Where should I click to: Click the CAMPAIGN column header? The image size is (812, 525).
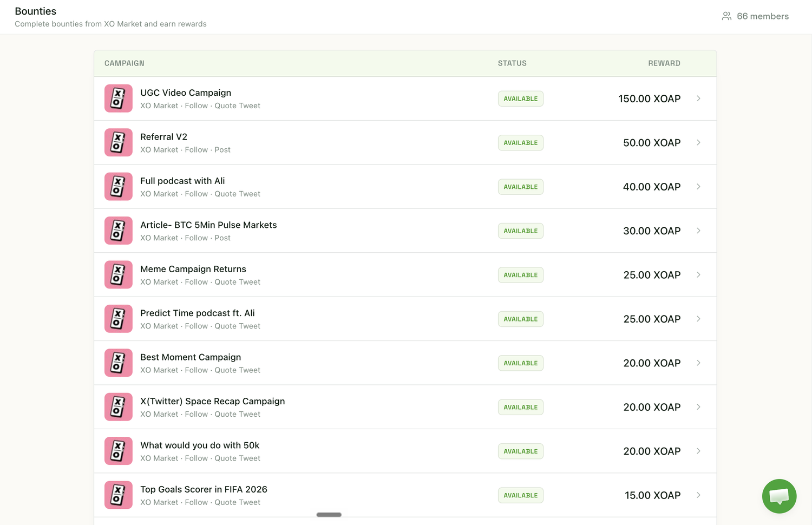click(125, 63)
